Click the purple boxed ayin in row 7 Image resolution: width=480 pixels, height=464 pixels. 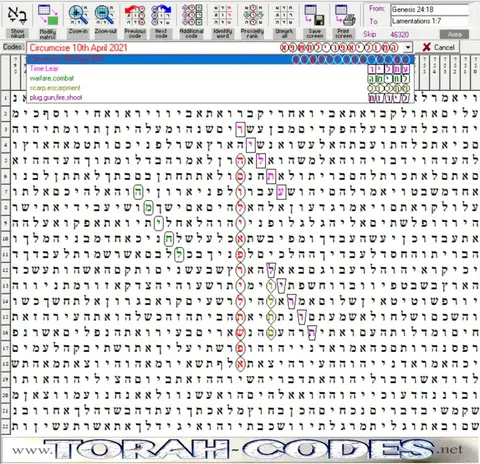pos(281,192)
